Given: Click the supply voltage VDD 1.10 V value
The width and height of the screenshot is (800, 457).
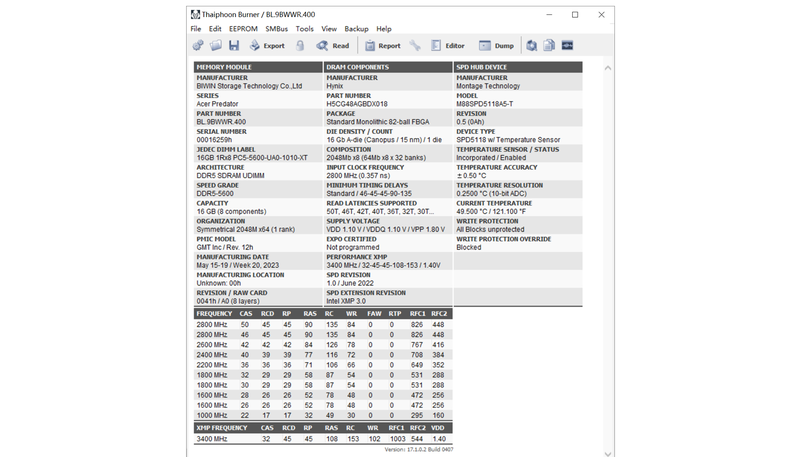Looking at the screenshot, I should (386, 230).
